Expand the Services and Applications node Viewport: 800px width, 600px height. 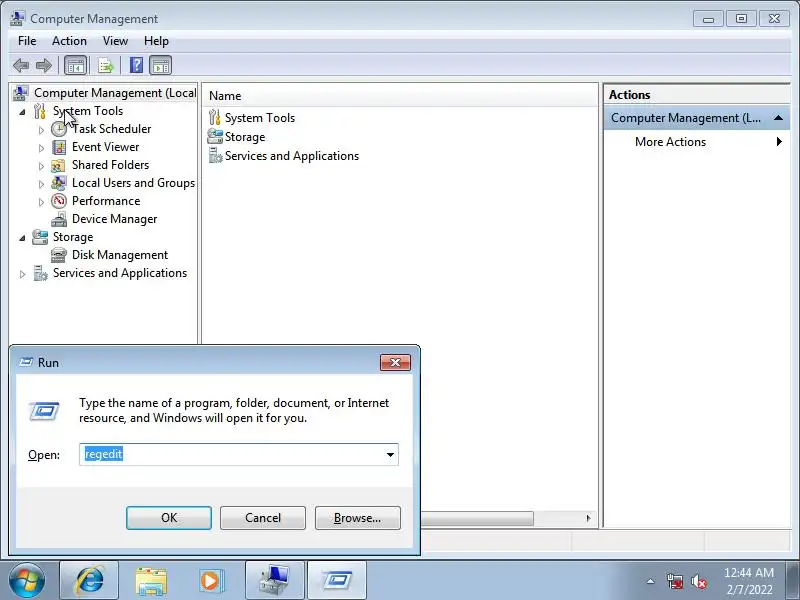point(22,274)
